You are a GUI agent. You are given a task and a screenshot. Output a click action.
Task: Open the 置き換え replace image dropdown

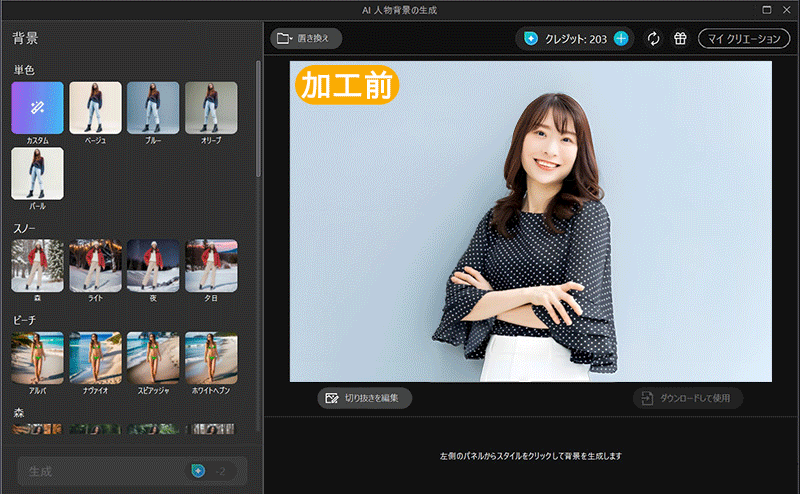pyautogui.click(x=306, y=38)
